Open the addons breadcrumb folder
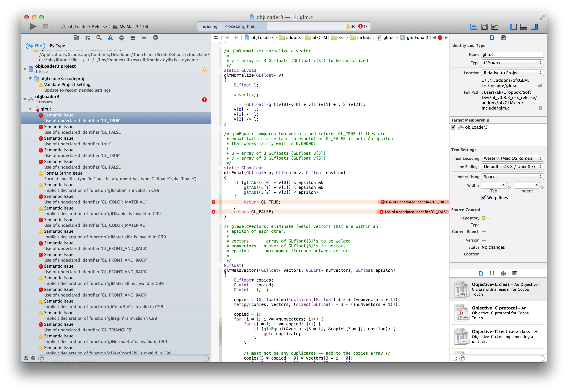The height and width of the screenshot is (392, 568). 290,38
